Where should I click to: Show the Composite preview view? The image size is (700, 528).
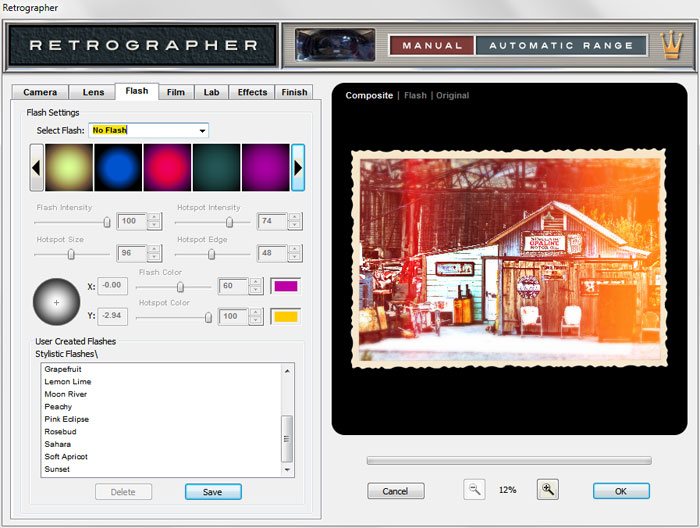pos(369,96)
